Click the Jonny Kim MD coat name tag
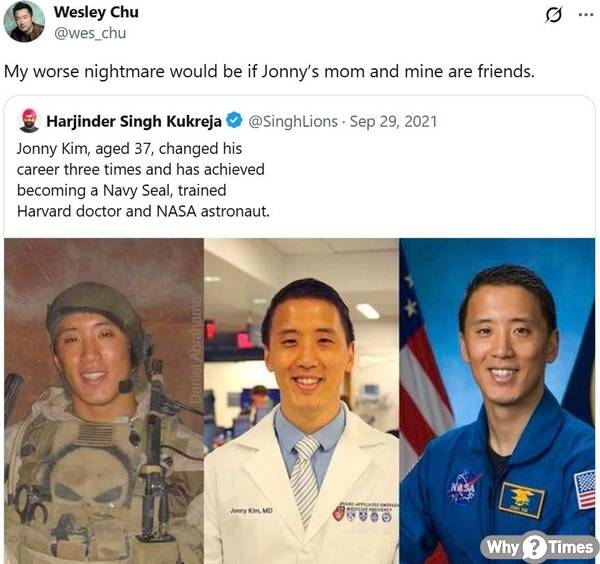This screenshot has height=564, width=600. 251,510
